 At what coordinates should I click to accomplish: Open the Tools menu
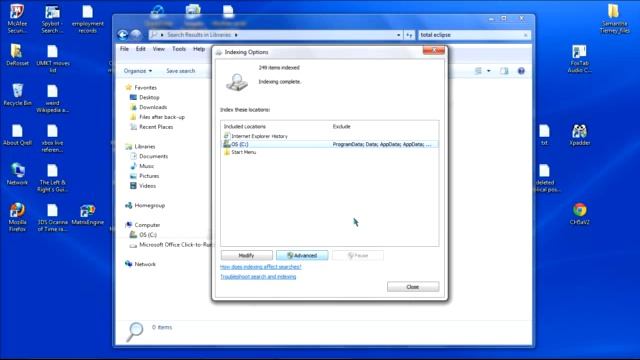click(x=179, y=49)
